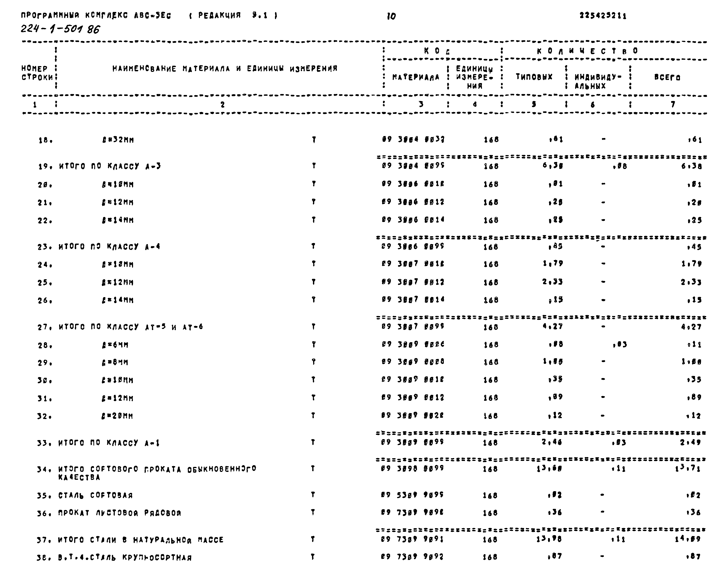Click the ТИПОВЫХ value '4,27' in row 27
Image resolution: width=728 pixels, height=569 pixels.
(553, 326)
